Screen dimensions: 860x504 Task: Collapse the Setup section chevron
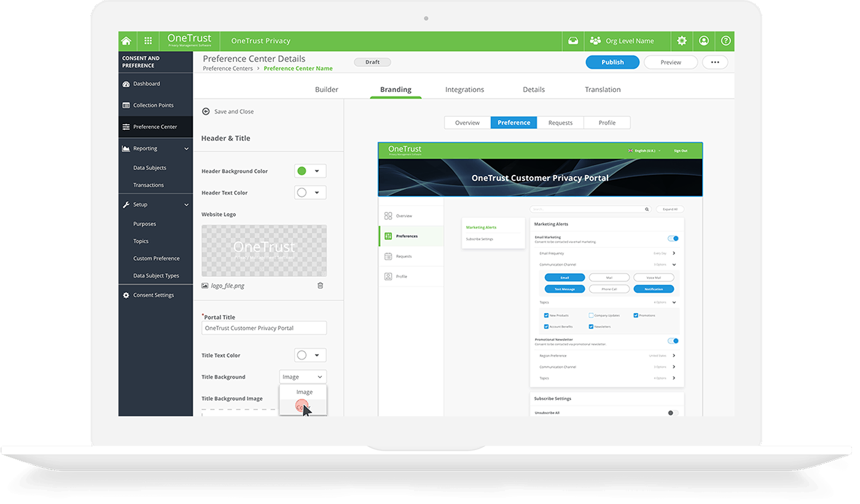(x=186, y=204)
